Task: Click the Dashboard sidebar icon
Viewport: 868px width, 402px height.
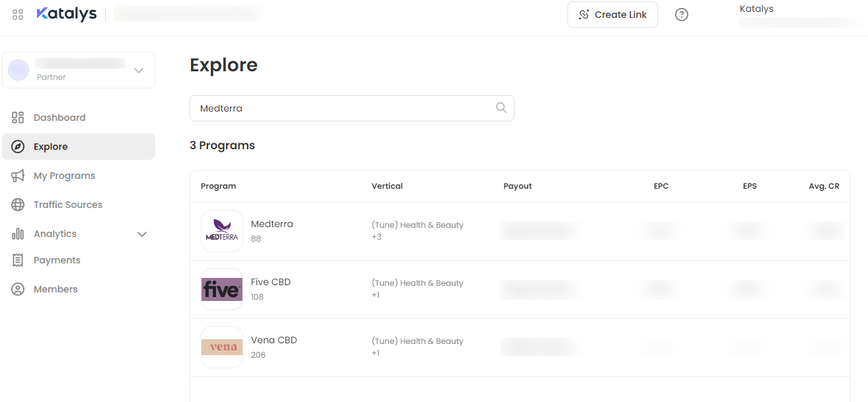Action: click(18, 117)
